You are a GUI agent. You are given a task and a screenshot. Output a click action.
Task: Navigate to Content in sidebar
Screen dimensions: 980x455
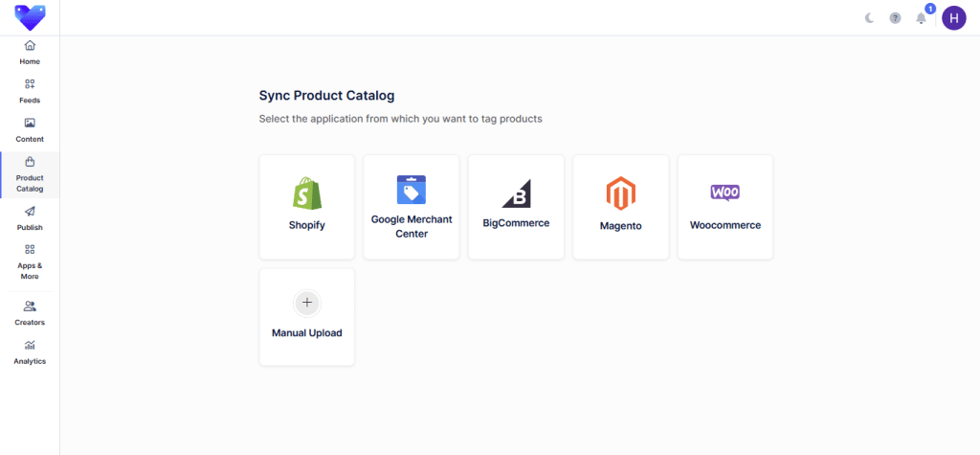click(30, 130)
